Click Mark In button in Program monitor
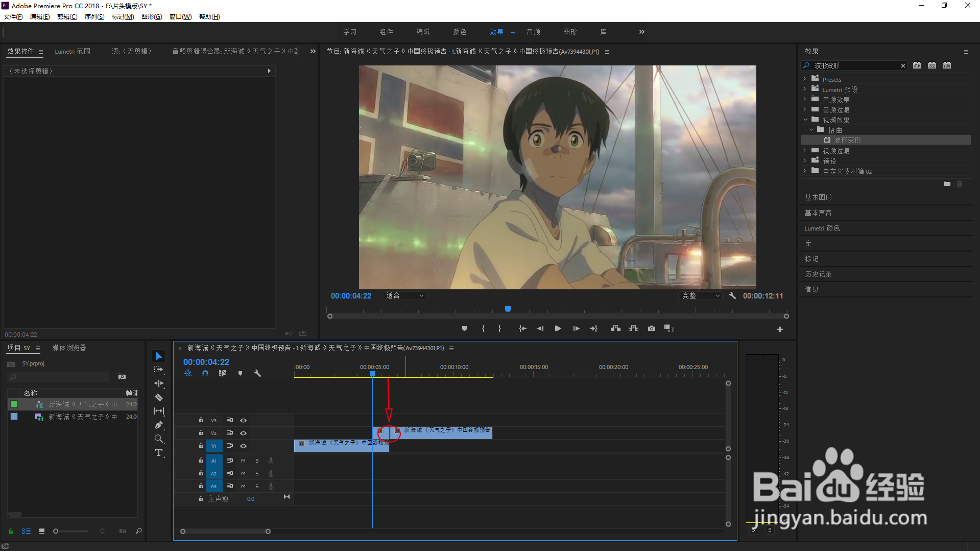980x551 pixels. point(483,329)
